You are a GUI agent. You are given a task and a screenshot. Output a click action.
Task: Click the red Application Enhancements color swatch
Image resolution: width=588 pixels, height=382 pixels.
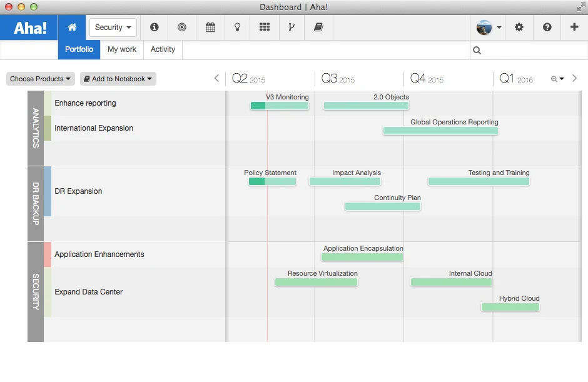coord(48,254)
